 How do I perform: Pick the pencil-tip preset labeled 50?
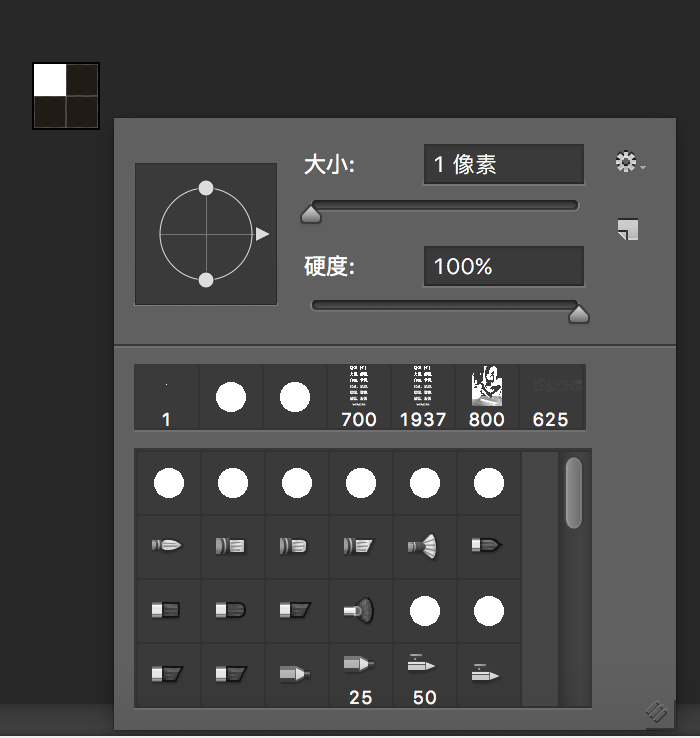click(425, 674)
